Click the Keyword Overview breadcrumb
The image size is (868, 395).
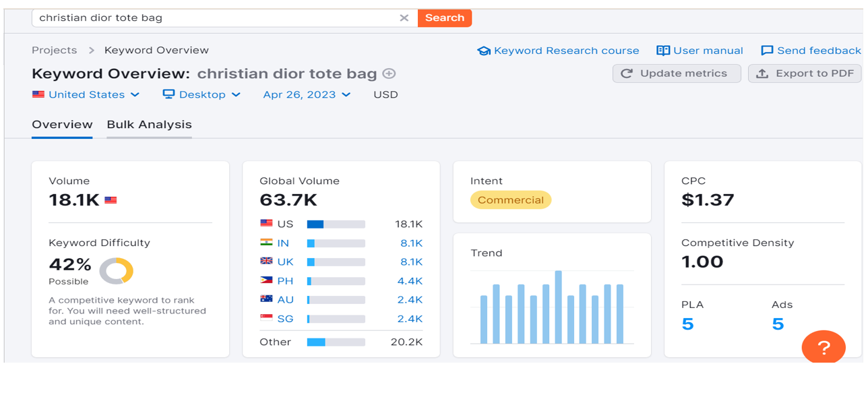pos(156,51)
